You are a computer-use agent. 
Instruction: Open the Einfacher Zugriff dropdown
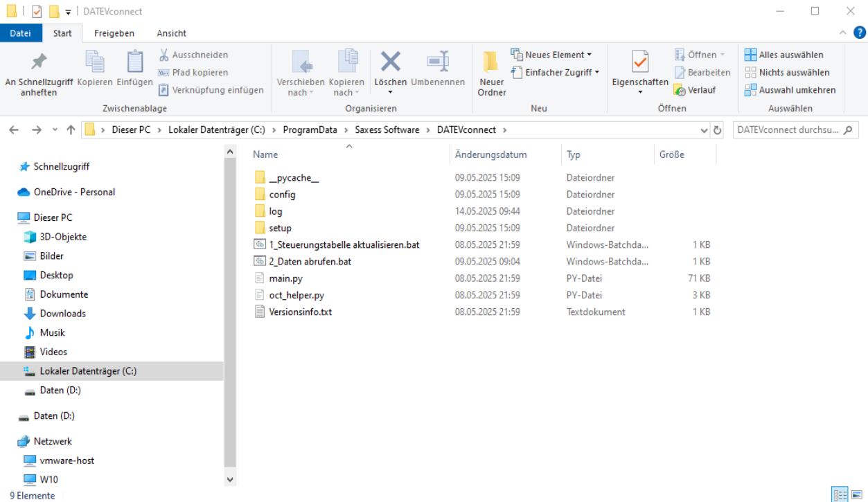pos(555,72)
